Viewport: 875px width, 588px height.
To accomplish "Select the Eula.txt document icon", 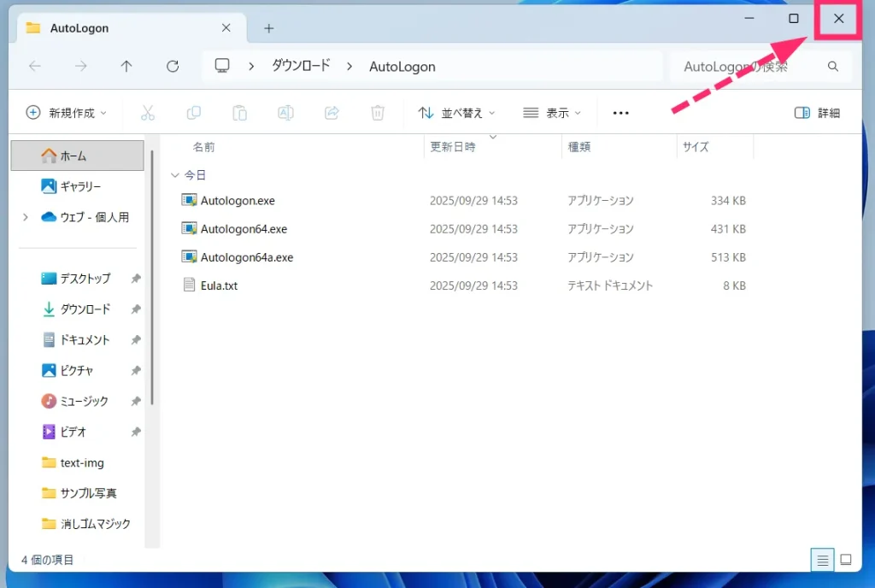I will 189,285.
